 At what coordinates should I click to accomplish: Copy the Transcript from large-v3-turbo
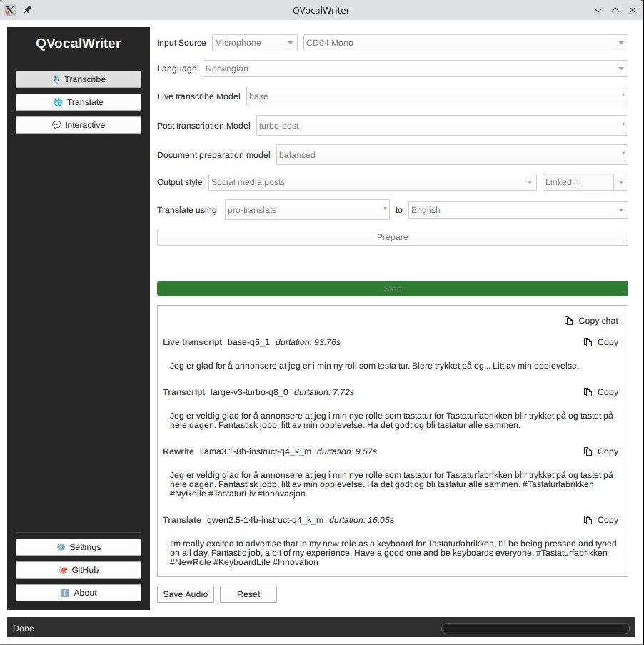click(x=600, y=392)
